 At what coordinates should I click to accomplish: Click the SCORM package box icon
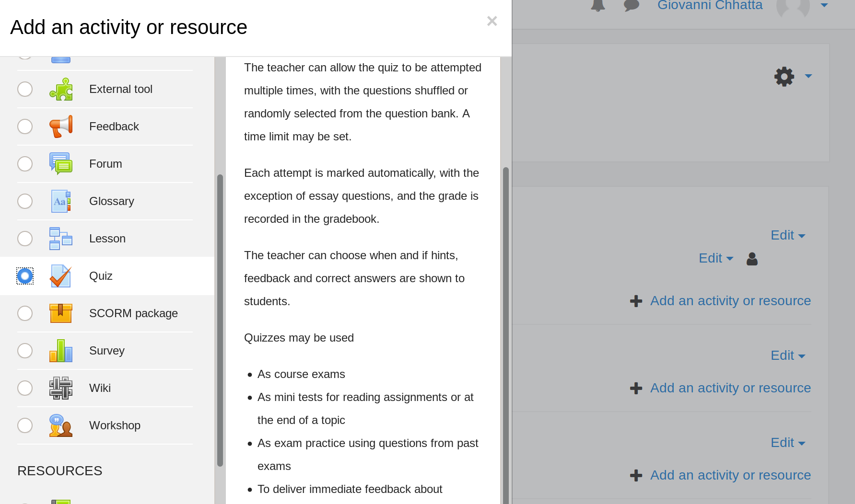click(x=61, y=313)
